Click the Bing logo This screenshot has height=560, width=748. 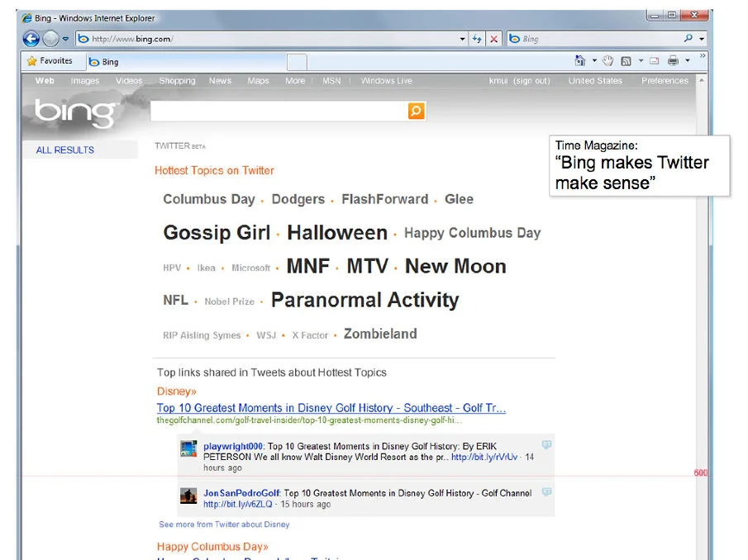click(76, 113)
